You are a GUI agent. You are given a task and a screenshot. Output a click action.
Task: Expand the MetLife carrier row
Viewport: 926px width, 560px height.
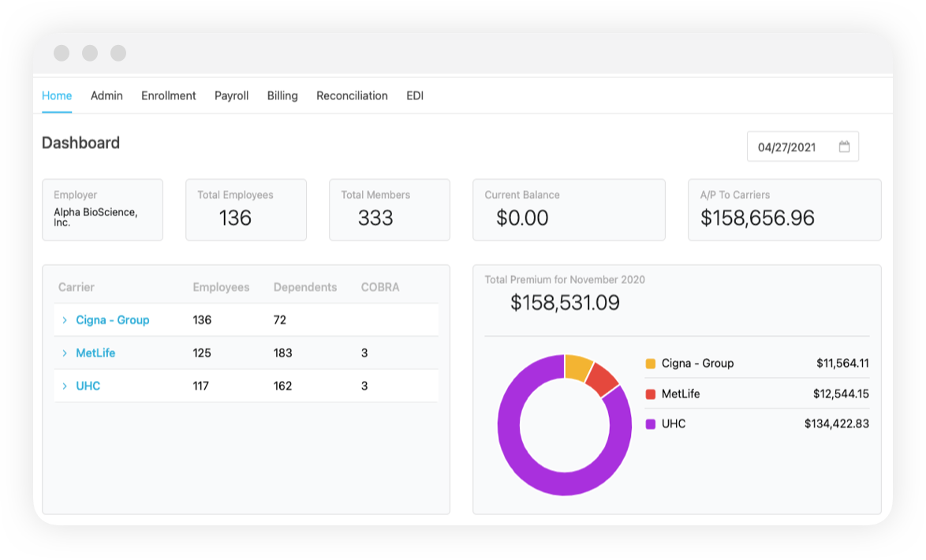(65, 353)
